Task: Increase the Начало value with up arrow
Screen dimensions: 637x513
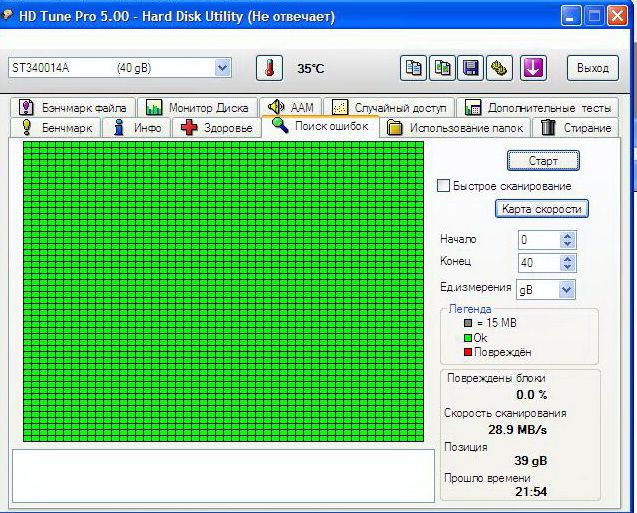Action: pyautogui.click(x=568, y=236)
